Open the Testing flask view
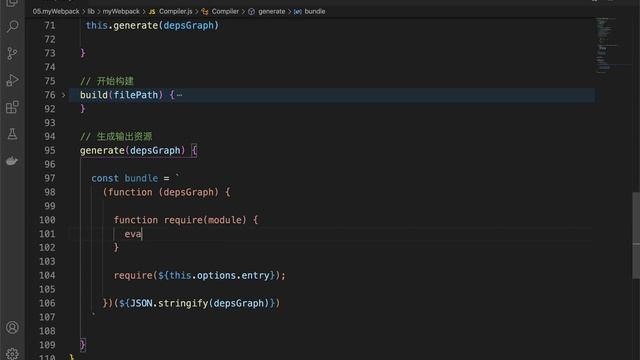The height and width of the screenshot is (360, 640). pos(12,134)
